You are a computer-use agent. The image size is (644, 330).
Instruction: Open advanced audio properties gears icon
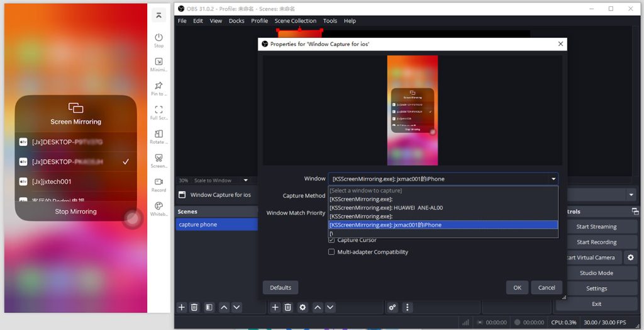click(x=392, y=307)
